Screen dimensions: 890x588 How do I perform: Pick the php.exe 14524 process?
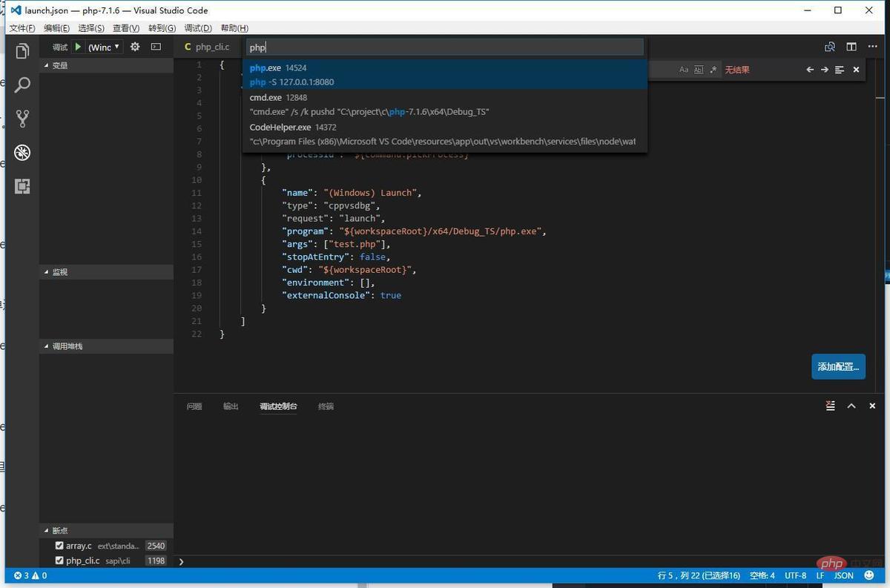click(445, 74)
